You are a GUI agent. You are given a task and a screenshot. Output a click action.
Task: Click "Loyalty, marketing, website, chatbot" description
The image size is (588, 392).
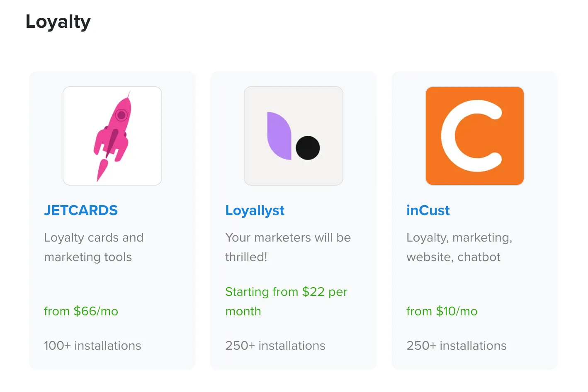pos(459,247)
